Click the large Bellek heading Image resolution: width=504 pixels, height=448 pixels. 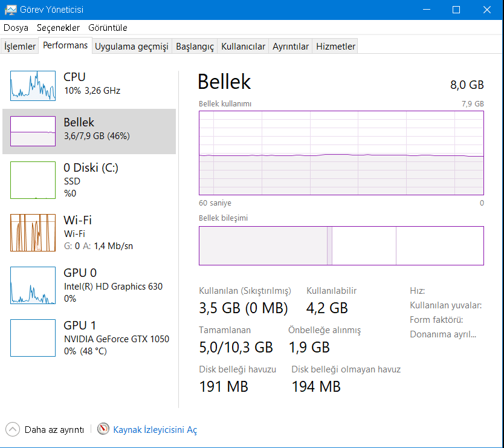224,82
